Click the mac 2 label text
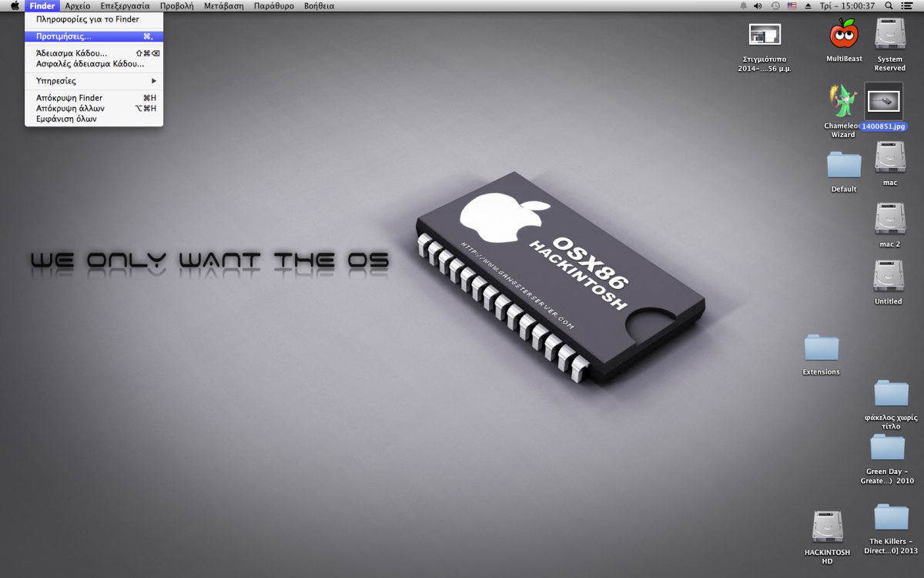This screenshot has width=924, height=578. (889, 244)
